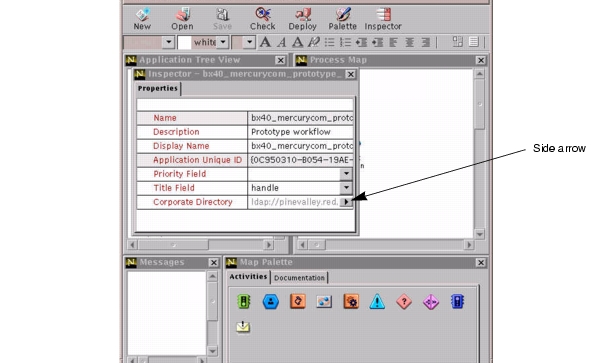Click the underlined A formatting icon
This screenshot has width=609, height=363.
[298, 42]
